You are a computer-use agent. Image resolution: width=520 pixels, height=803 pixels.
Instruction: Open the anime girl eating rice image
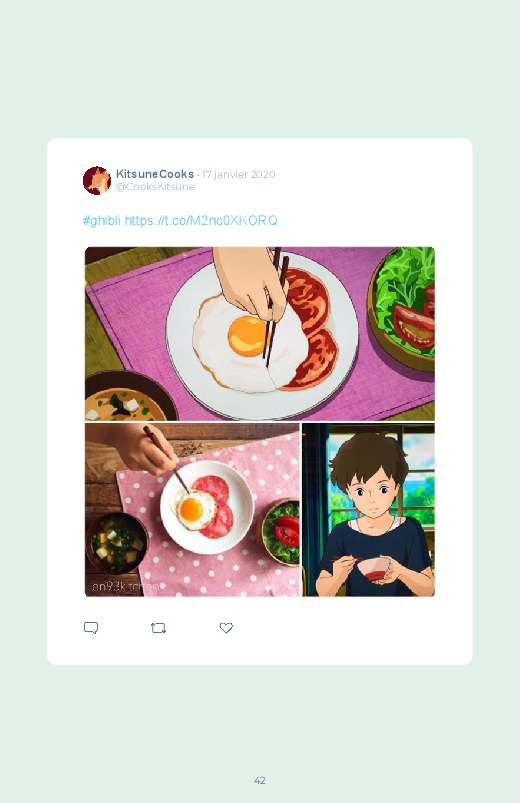coord(368,510)
